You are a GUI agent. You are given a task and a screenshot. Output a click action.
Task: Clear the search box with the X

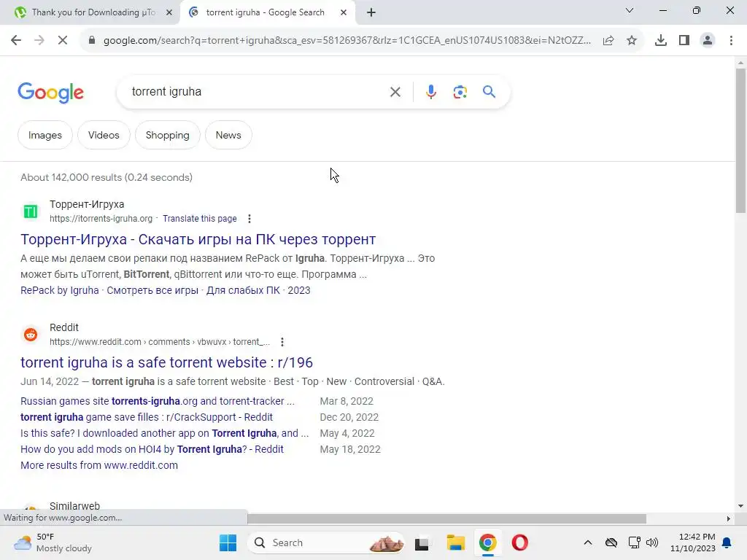(395, 92)
